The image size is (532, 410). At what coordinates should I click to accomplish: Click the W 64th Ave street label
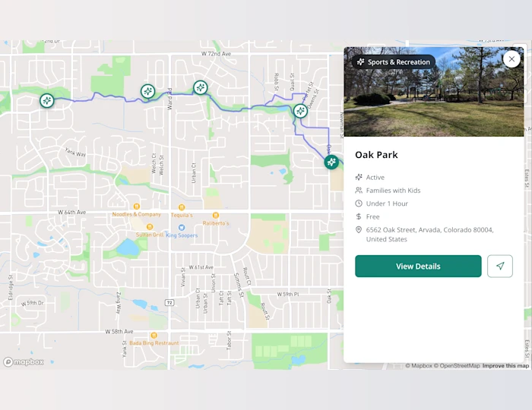tap(71, 212)
